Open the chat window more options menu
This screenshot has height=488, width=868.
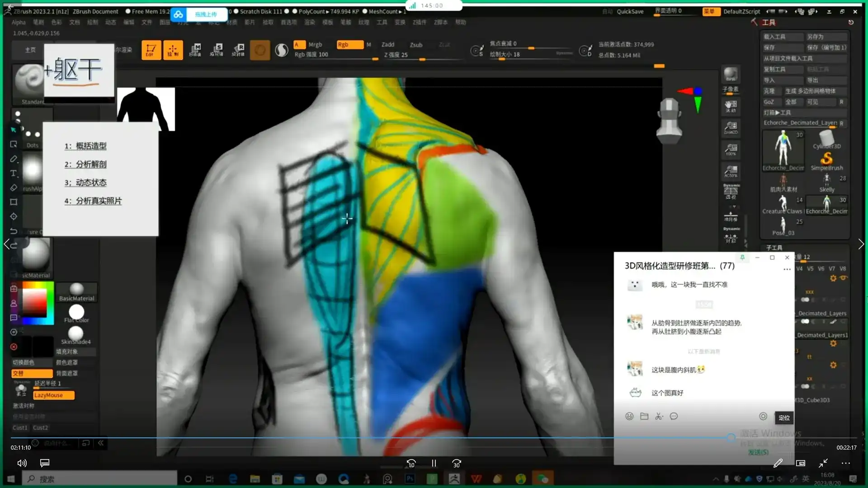[x=787, y=269]
